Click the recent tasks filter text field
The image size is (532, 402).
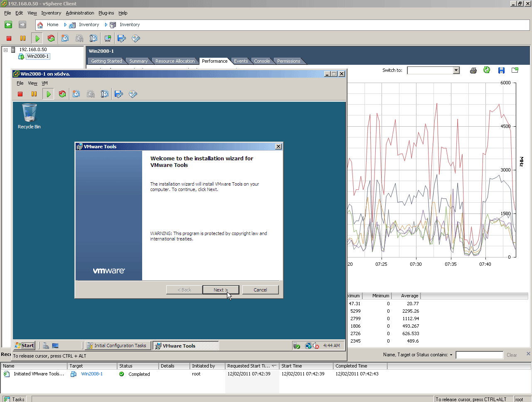pyautogui.click(x=479, y=355)
